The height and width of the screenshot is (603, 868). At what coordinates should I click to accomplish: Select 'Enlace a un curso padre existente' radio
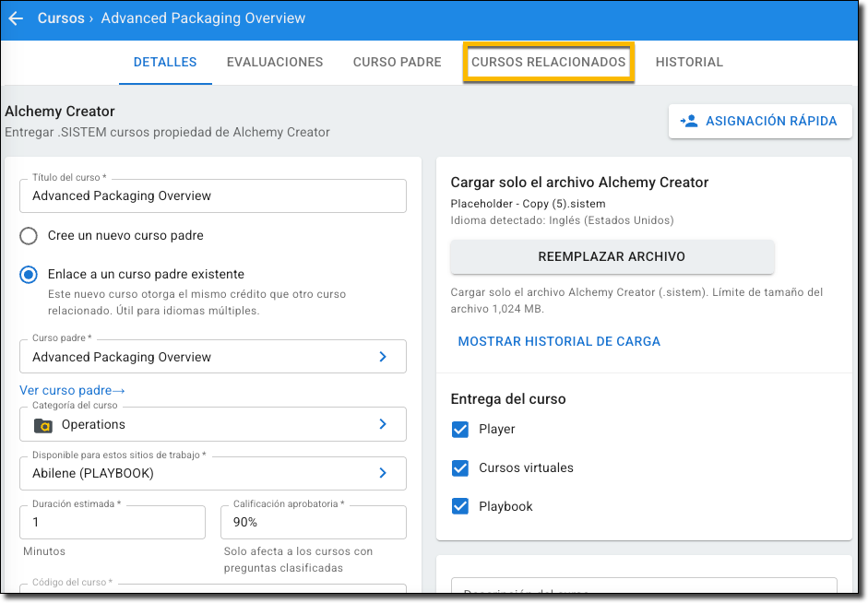[x=29, y=275]
